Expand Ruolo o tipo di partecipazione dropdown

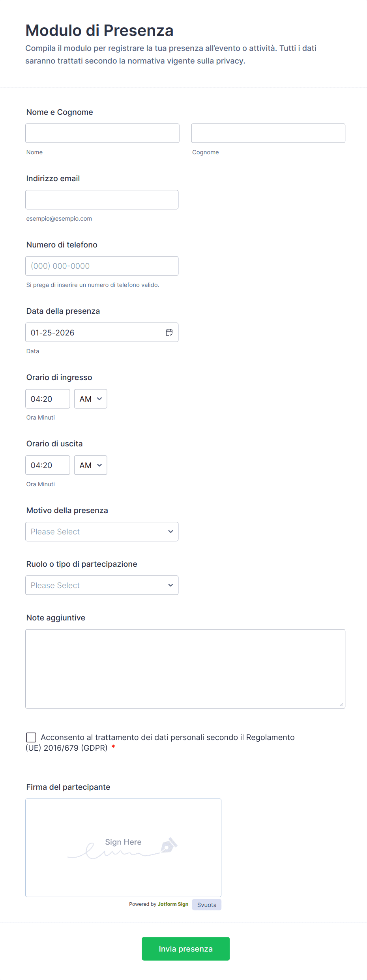(x=102, y=585)
